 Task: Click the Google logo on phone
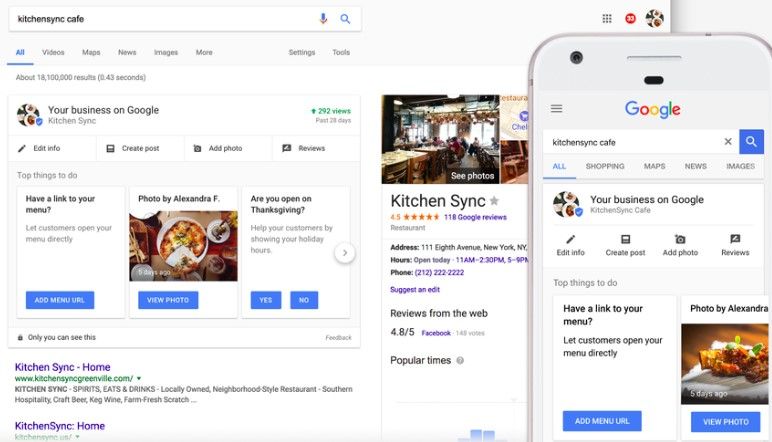click(x=652, y=109)
